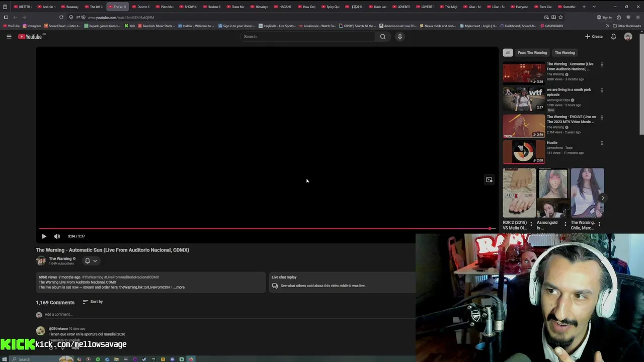This screenshot has height=362, width=644.
Task: Start voice search with the microphone icon
Action: click(400, 37)
